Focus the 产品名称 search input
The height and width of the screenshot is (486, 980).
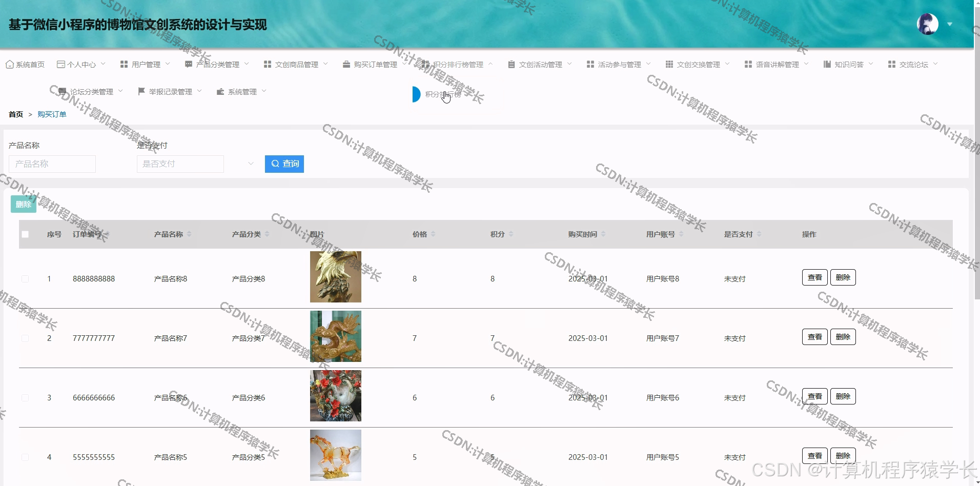(x=52, y=164)
